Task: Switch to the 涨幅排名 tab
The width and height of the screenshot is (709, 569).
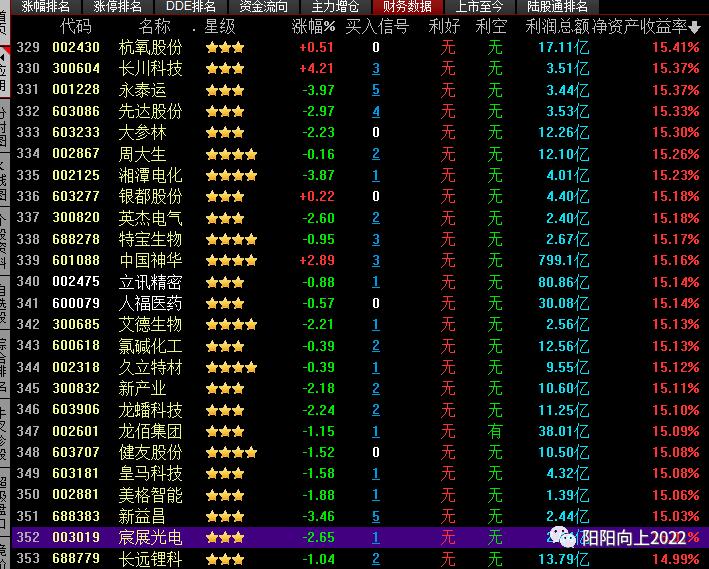Action: click(46, 6)
